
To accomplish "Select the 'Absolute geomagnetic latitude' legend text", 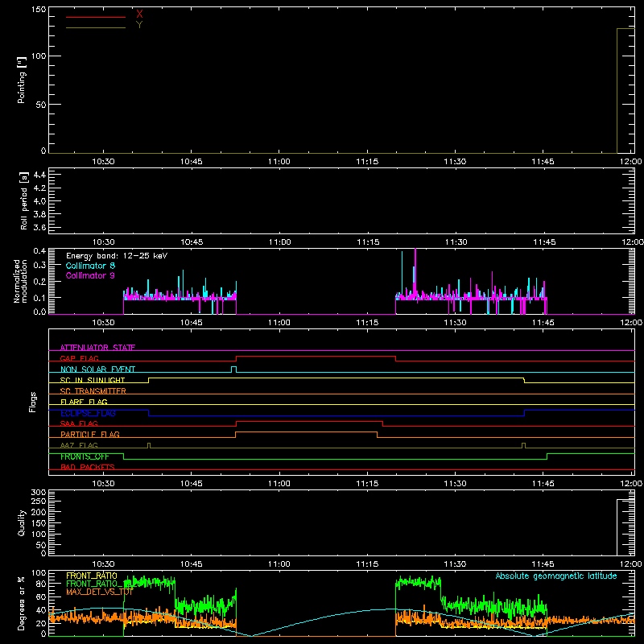I will 556,576.
